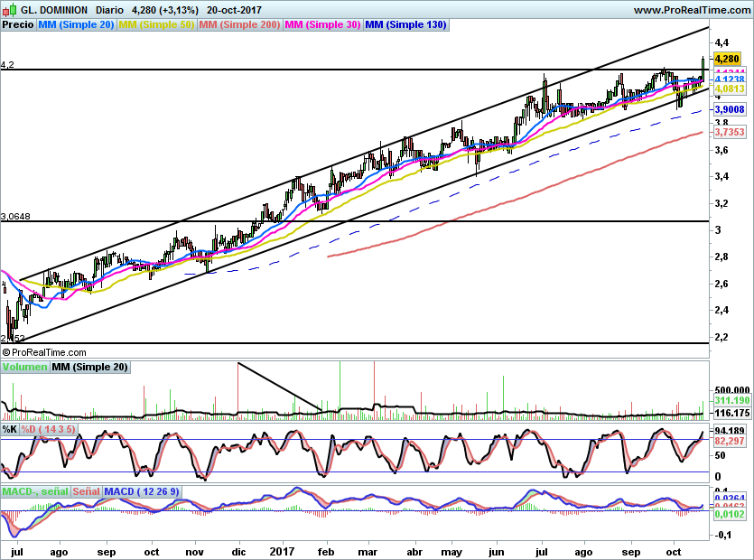Click the GL. DOMINION ticker name
754x560 pixels.
pyautogui.click(x=54, y=10)
